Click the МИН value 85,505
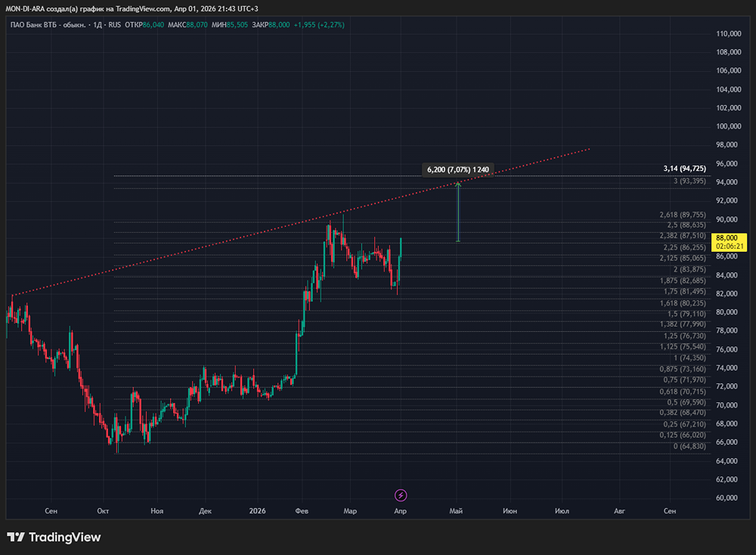This screenshot has height=555, width=756. pyautogui.click(x=237, y=25)
